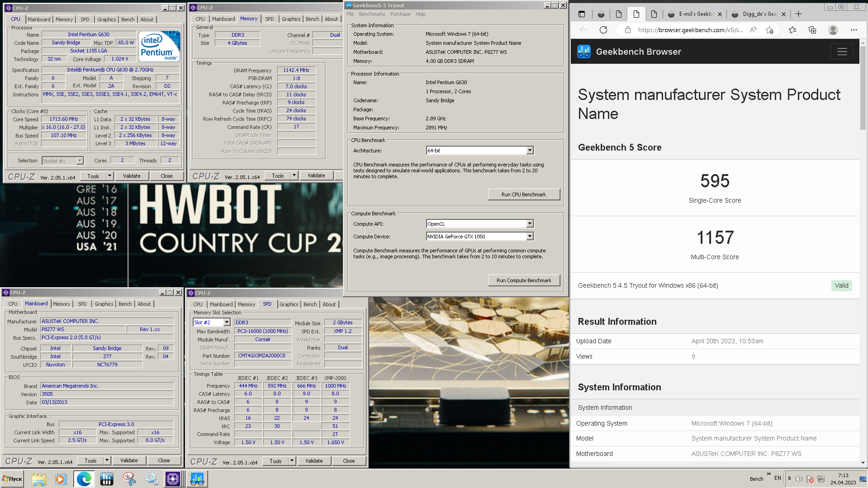Click the gears taskbar icon
The width and height of the screenshot is (868, 488).
152,479
